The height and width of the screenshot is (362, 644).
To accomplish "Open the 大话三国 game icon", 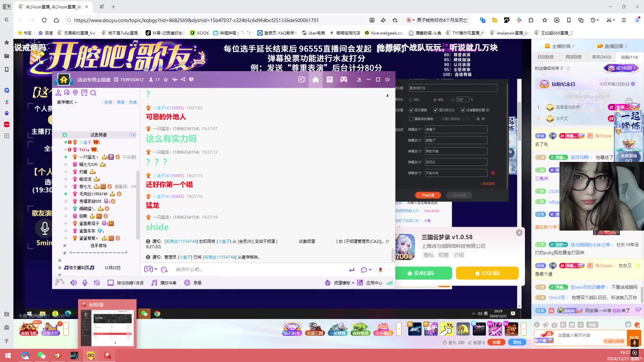I will pos(315,329).
